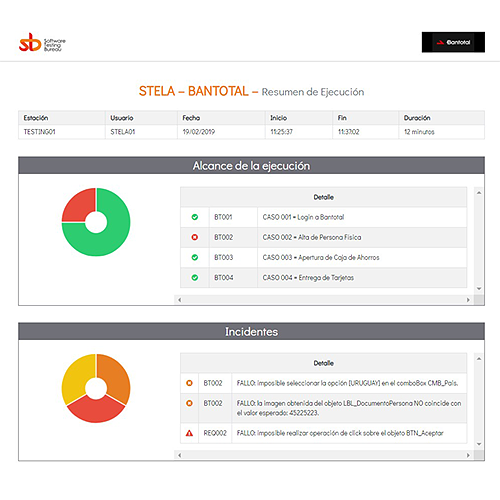The height and width of the screenshot is (500, 500).
Task: Click the red segment of incidents donut chart
Action: (x=96, y=411)
